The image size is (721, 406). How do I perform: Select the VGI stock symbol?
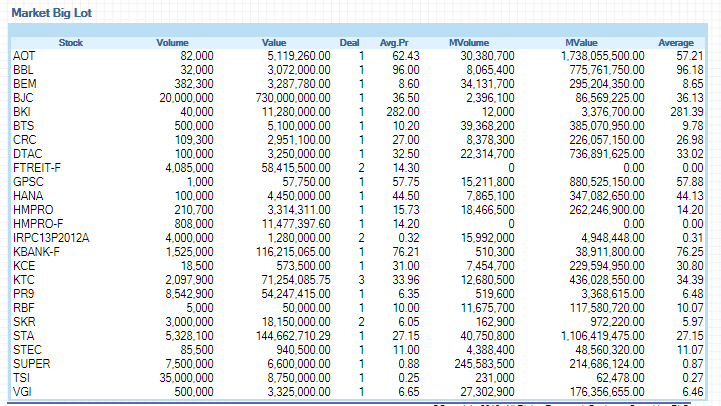[22, 393]
